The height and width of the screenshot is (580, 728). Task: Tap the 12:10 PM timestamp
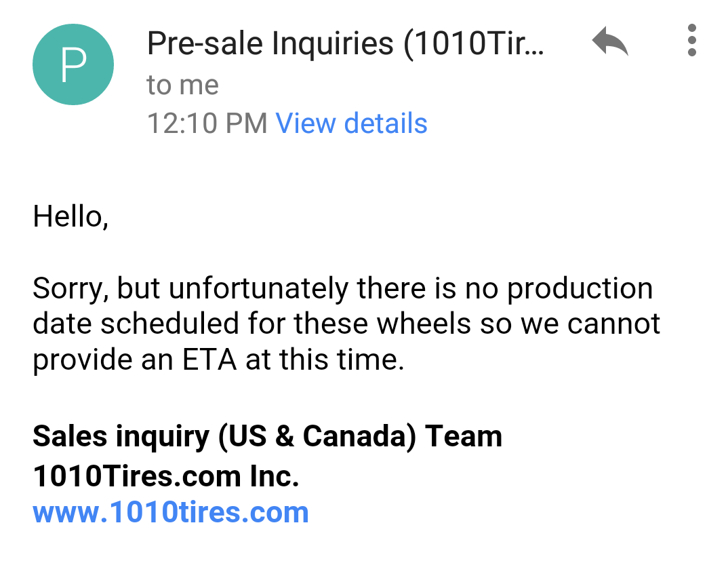[207, 123]
